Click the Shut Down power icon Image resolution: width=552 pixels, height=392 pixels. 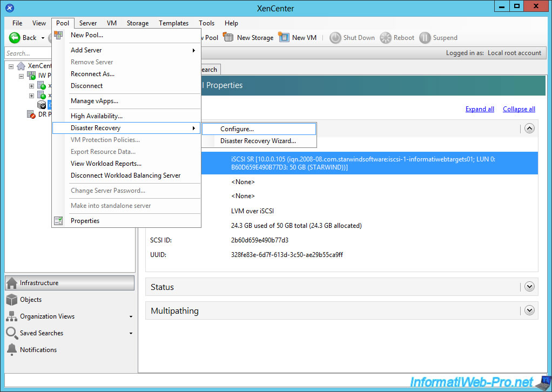tap(335, 38)
